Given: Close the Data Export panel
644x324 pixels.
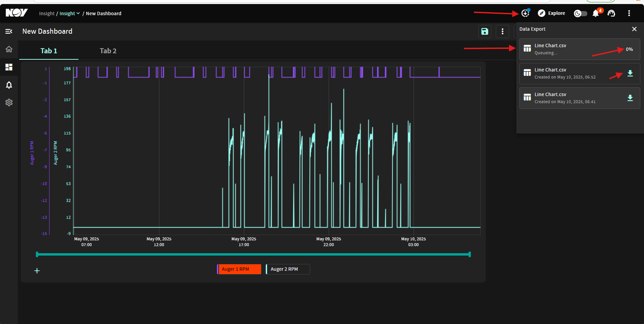Looking at the screenshot, I should [634, 29].
